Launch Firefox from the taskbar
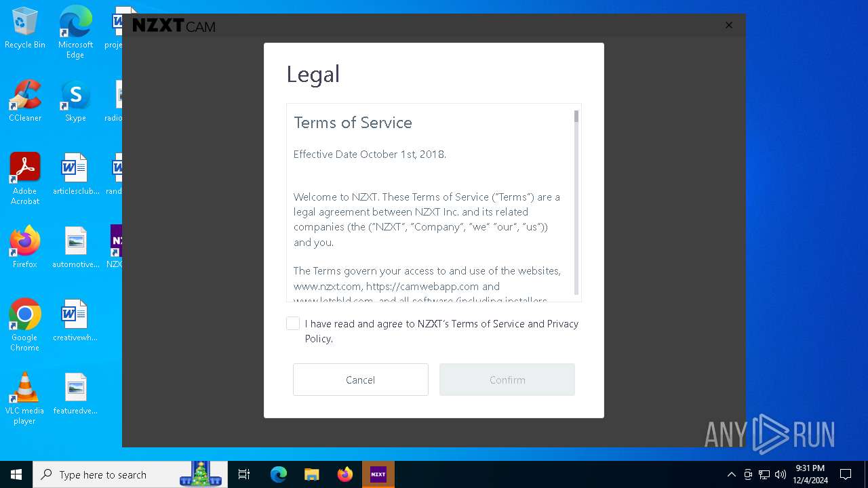This screenshot has height=488, width=868. 345,474
